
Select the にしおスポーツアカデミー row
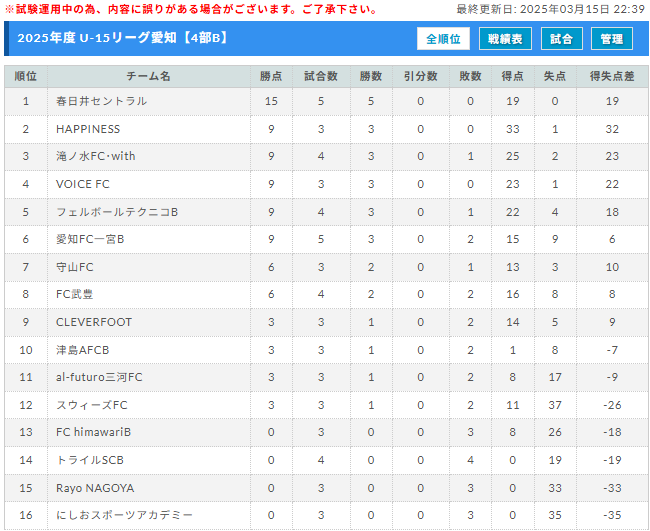(326, 515)
